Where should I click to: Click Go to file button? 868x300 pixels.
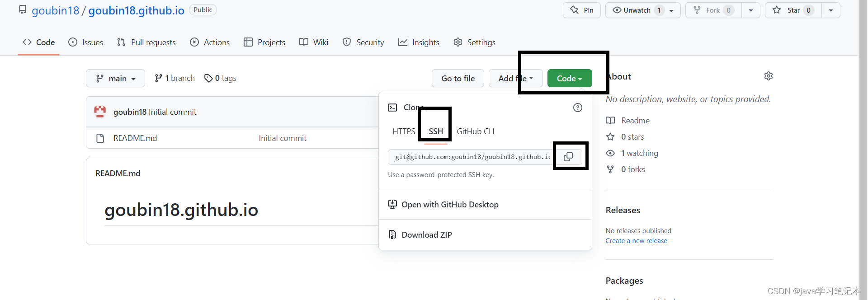(458, 78)
